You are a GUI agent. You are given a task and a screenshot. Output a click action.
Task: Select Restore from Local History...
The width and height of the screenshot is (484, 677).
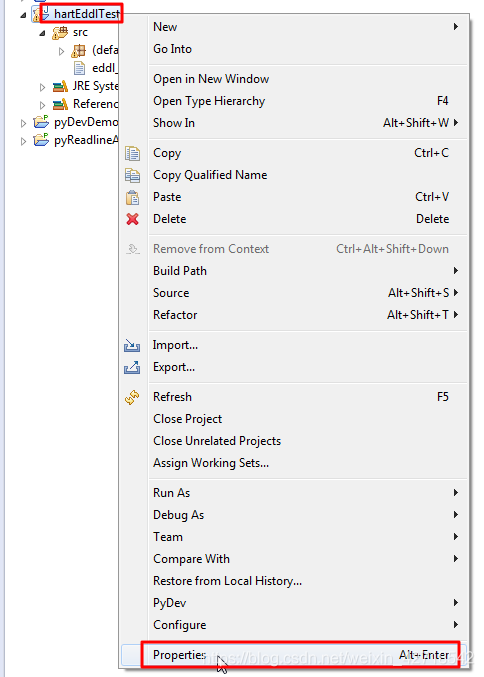(307, 581)
